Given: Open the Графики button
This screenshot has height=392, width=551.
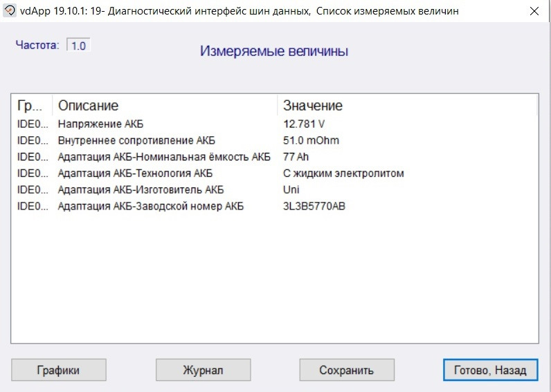Looking at the screenshot, I should (59, 370).
